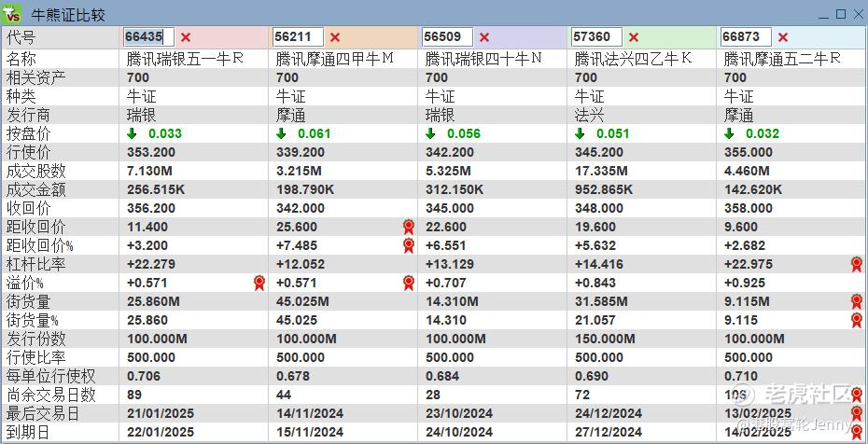
Task: Click the ribbon badge in 56211's premium cell
Action: pos(409,284)
